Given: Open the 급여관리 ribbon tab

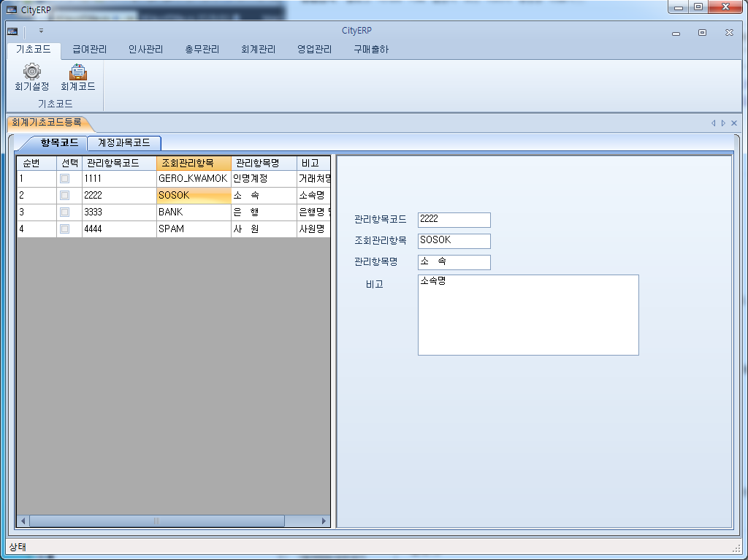Looking at the screenshot, I should tap(89, 50).
